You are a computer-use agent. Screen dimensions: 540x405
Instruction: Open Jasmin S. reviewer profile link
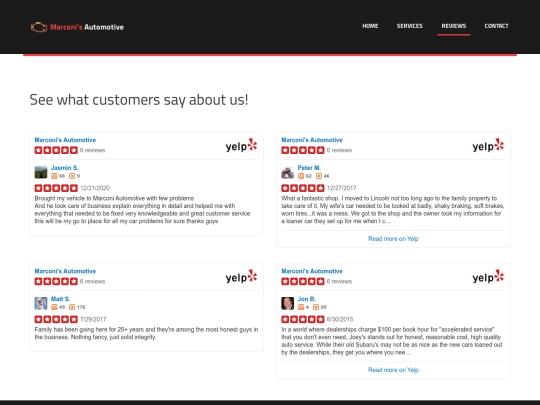65,168
